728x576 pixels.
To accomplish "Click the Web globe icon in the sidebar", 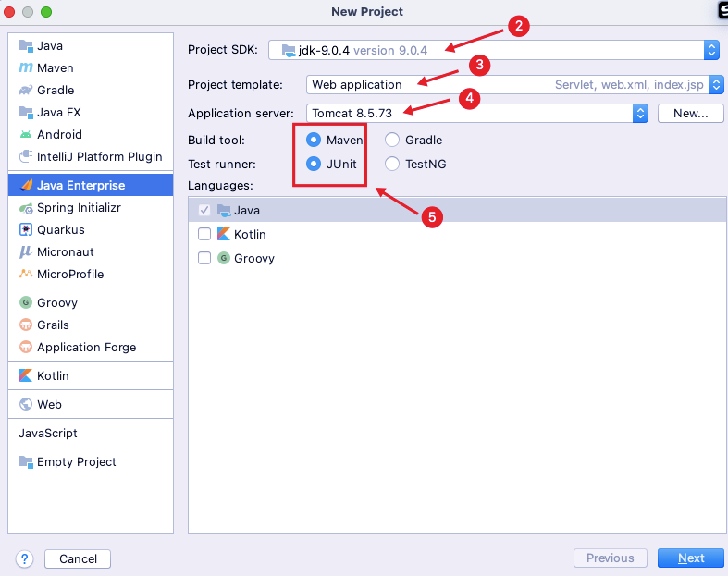I will [26, 404].
